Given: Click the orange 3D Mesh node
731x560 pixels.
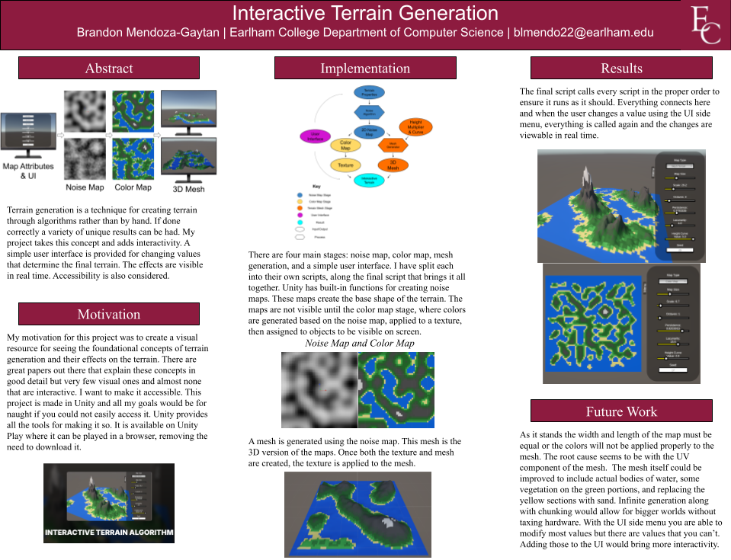Looking at the screenshot, I should pyautogui.click(x=393, y=165).
